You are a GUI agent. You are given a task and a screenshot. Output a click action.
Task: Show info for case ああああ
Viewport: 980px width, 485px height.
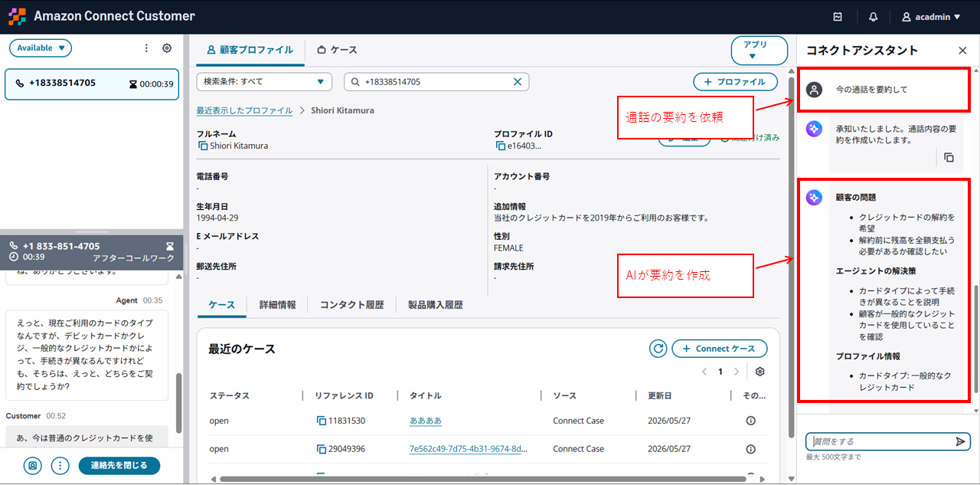pos(750,421)
